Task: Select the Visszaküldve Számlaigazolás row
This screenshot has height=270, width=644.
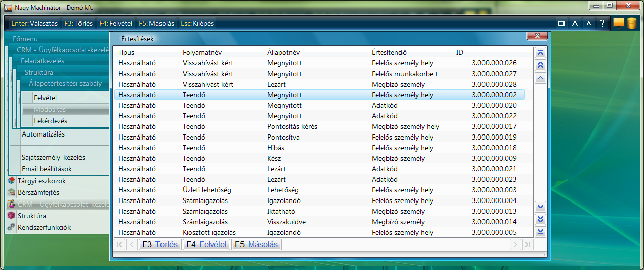Action: pos(319,222)
